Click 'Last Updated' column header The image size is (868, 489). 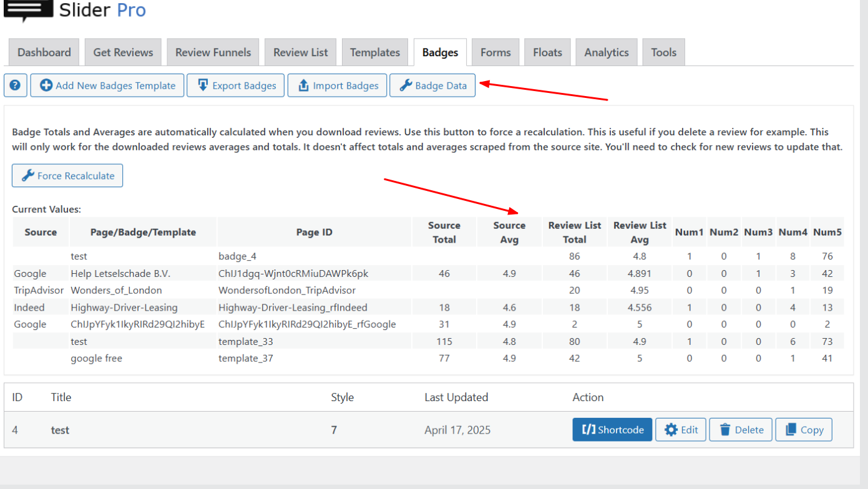[456, 397]
